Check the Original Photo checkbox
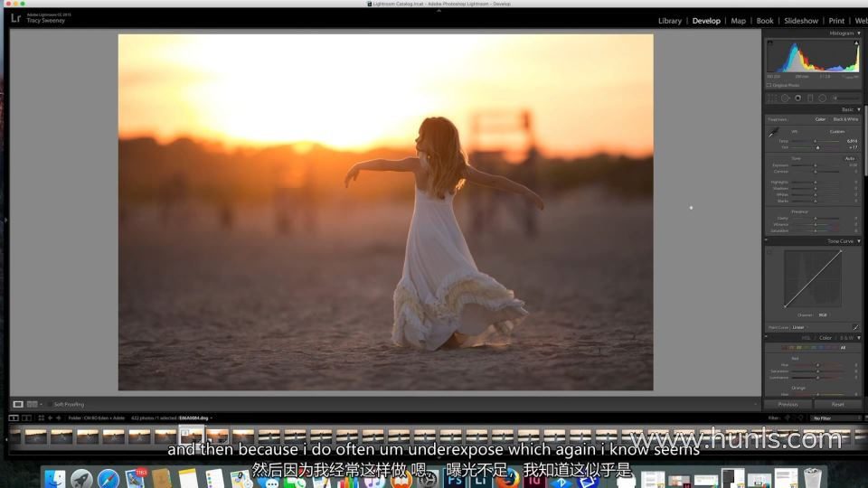 (769, 85)
